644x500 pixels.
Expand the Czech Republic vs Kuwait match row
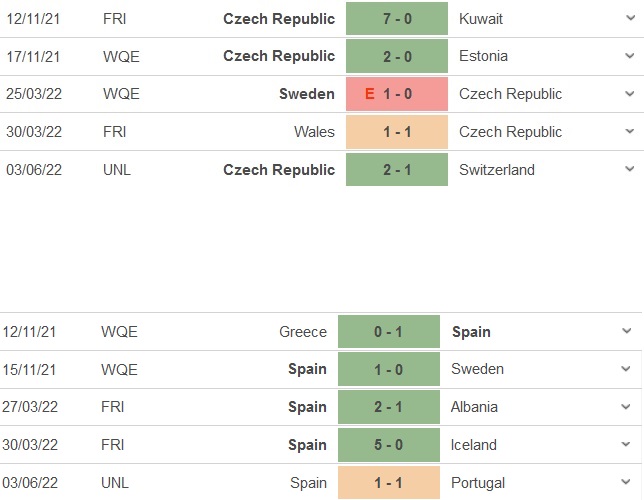coord(627,19)
